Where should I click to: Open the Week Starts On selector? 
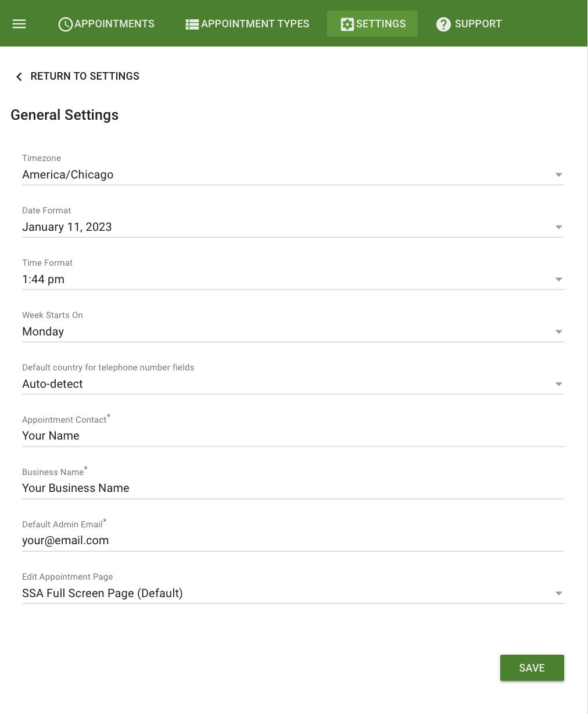[x=558, y=331]
